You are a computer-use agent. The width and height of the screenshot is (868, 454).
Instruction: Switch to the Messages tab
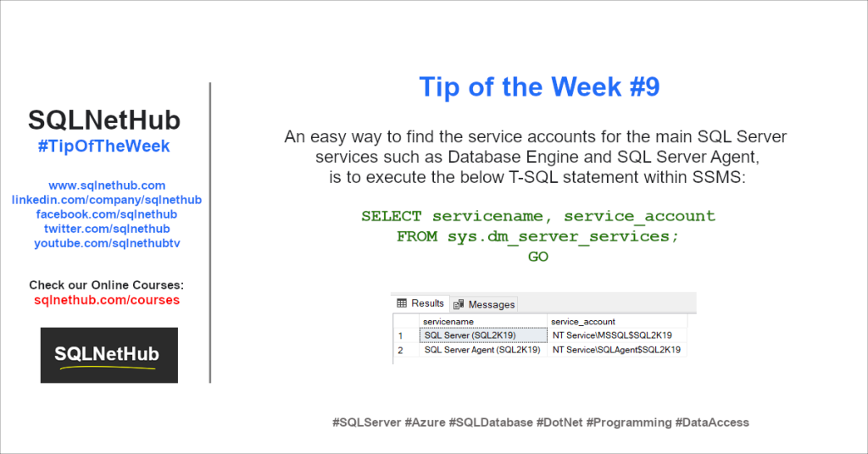click(x=484, y=304)
